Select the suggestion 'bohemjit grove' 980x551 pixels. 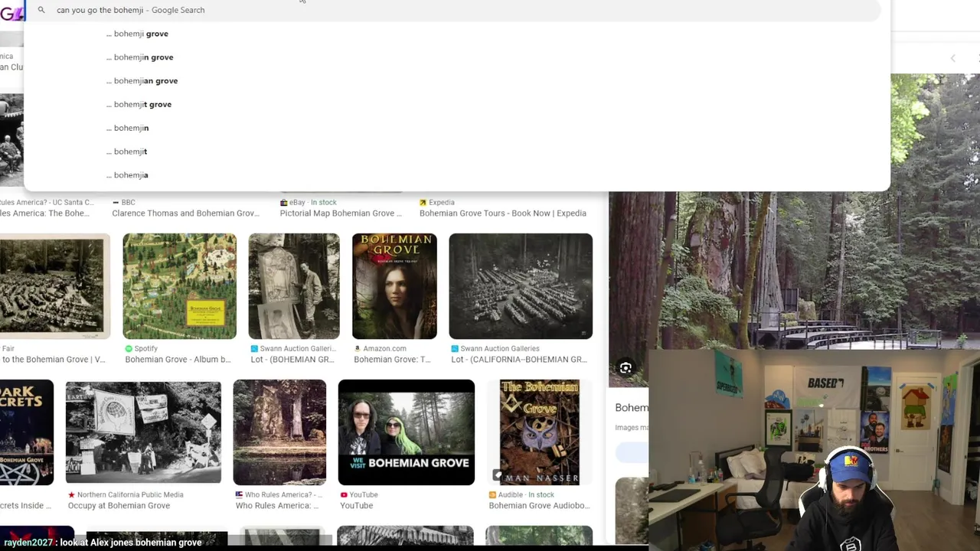point(139,105)
